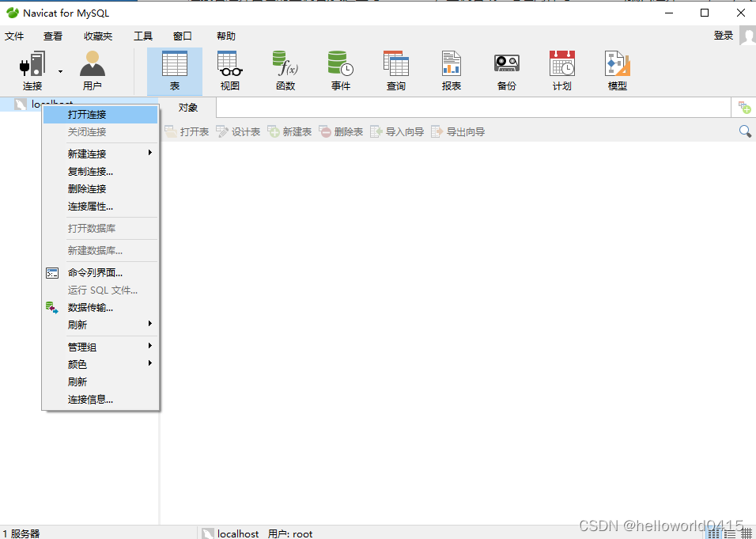Click the user avatar icon next to 登录
Screen dimensions: 756x539
(x=747, y=36)
